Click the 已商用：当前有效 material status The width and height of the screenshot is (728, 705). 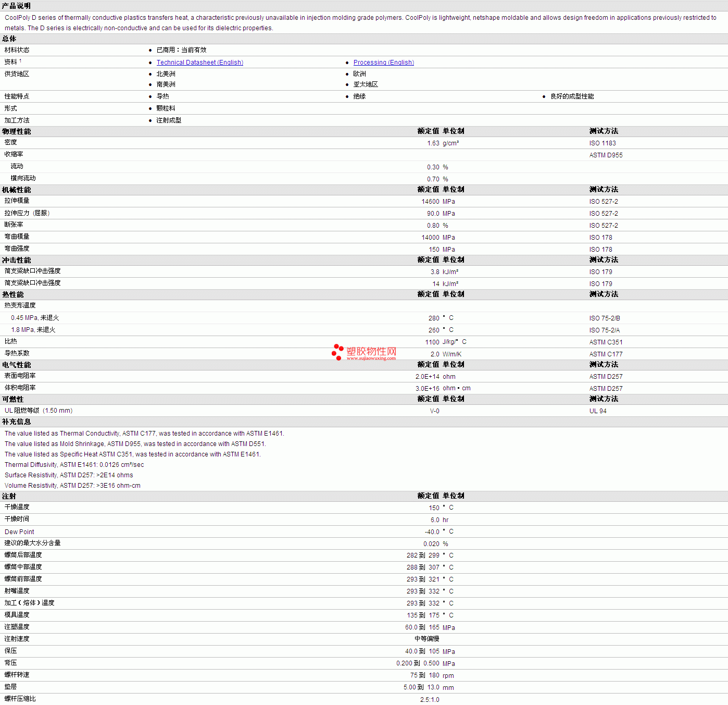click(x=181, y=50)
